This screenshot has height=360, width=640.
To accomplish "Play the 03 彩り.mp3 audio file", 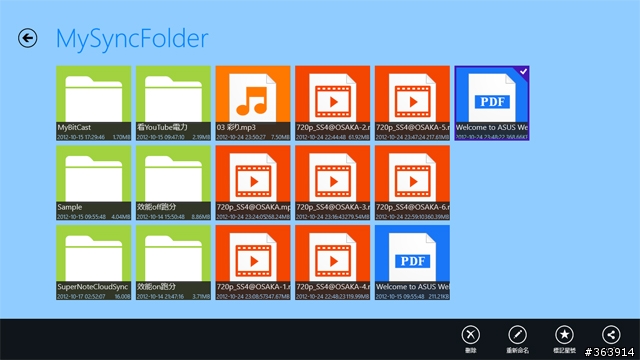I will [x=253, y=103].
